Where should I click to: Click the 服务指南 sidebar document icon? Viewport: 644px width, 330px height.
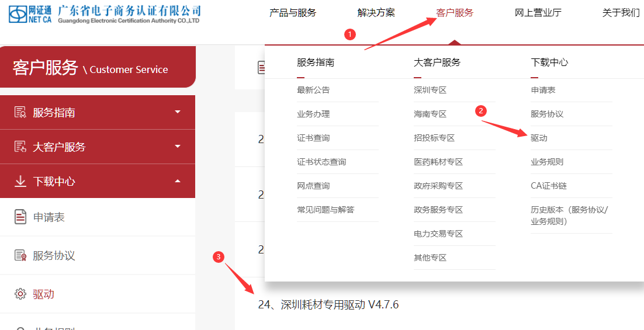pyautogui.click(x=20, y=112)
